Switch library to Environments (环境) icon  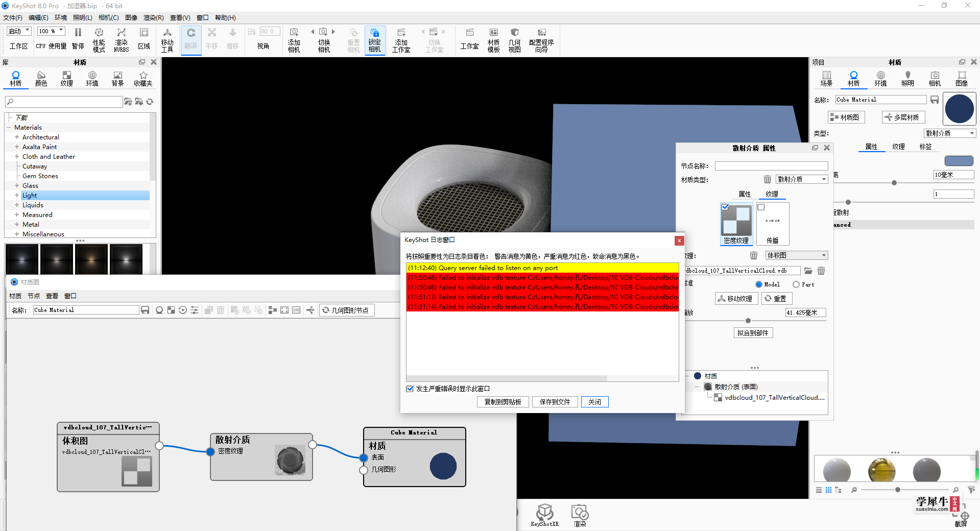(x=92, y=79)
